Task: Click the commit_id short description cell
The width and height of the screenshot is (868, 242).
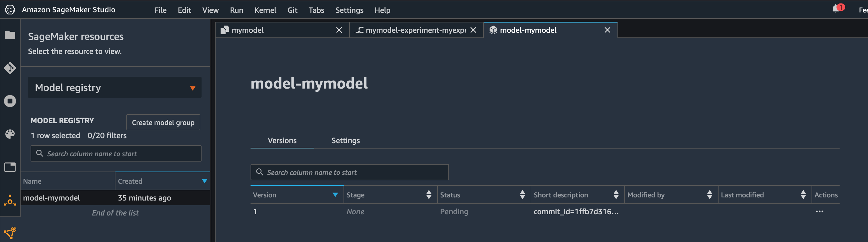Action: coord(576,211)
